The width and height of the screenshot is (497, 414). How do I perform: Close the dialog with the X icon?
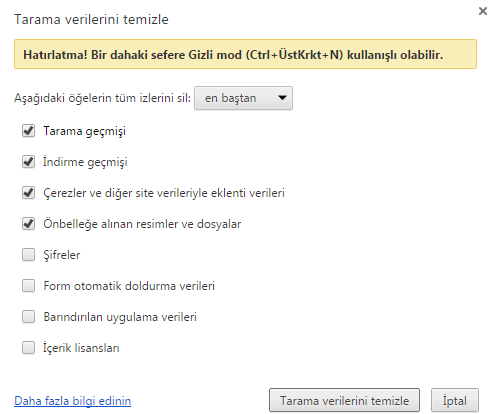483,11
